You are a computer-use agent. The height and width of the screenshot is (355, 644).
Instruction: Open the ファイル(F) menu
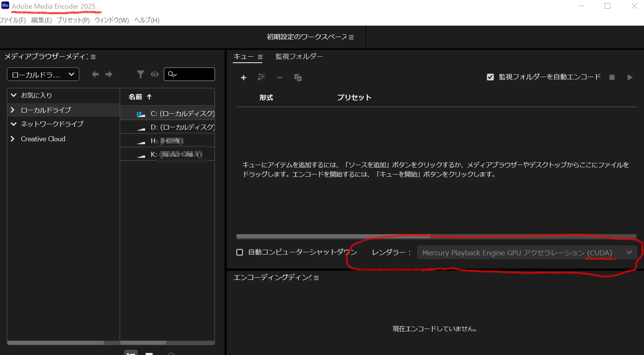[x=13, y=20]
